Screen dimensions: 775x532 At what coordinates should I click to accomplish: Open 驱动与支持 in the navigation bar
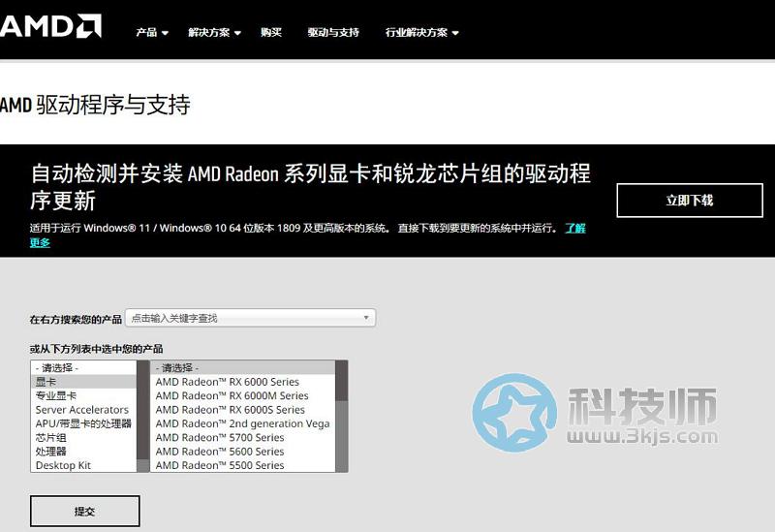[x=333, y=33]
